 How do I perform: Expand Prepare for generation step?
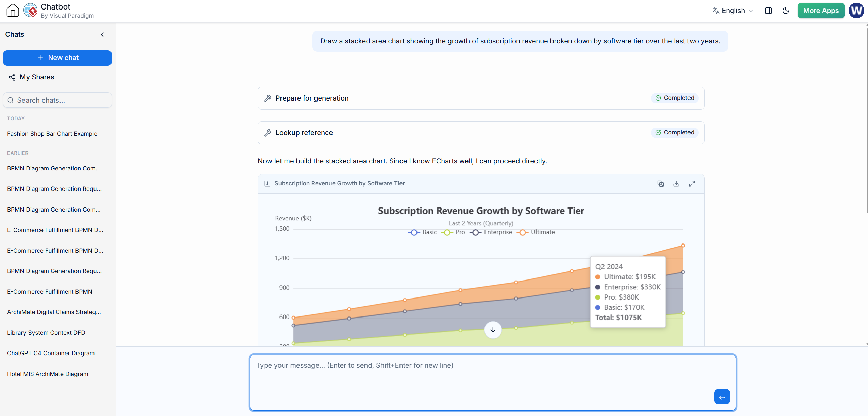point(481,98)
